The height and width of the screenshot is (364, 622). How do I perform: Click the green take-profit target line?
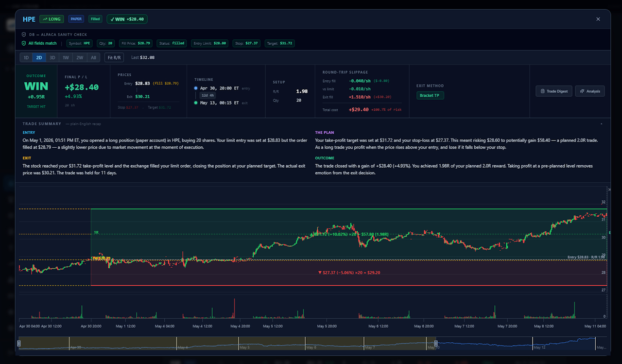pos(349,209)
